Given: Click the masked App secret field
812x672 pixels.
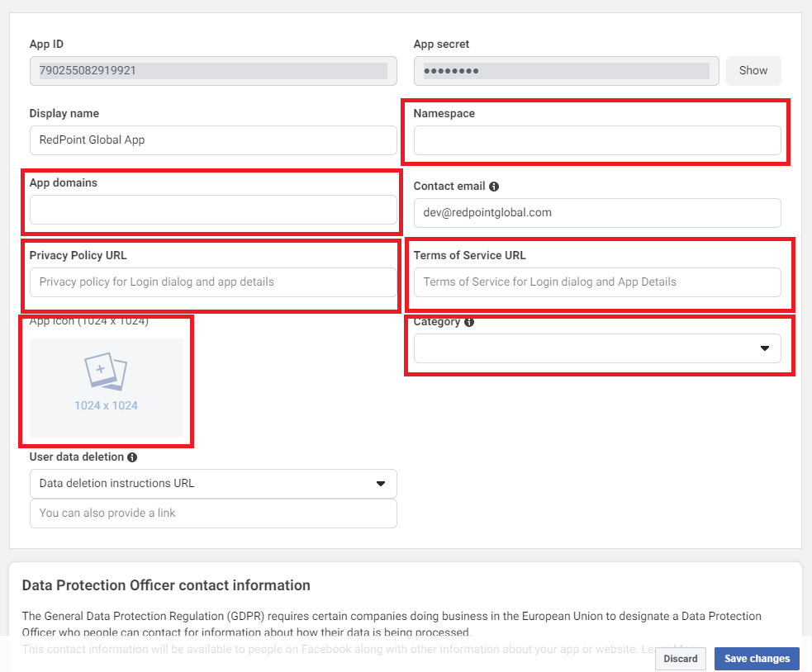Looking at the screenshot, I should click(x=566, y=71).
